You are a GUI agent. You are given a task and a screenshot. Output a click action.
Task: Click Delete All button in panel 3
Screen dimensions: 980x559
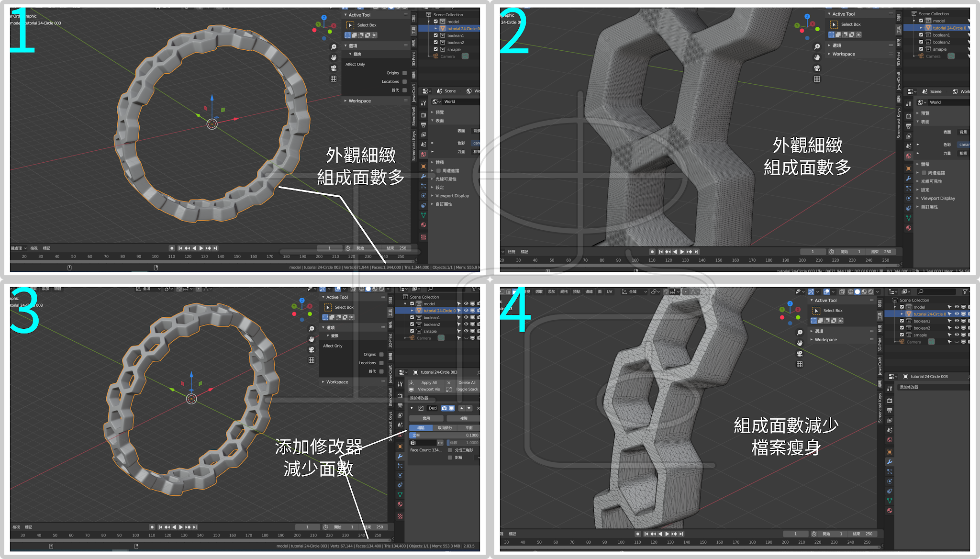pyautogui.click(x=467, y=382)
